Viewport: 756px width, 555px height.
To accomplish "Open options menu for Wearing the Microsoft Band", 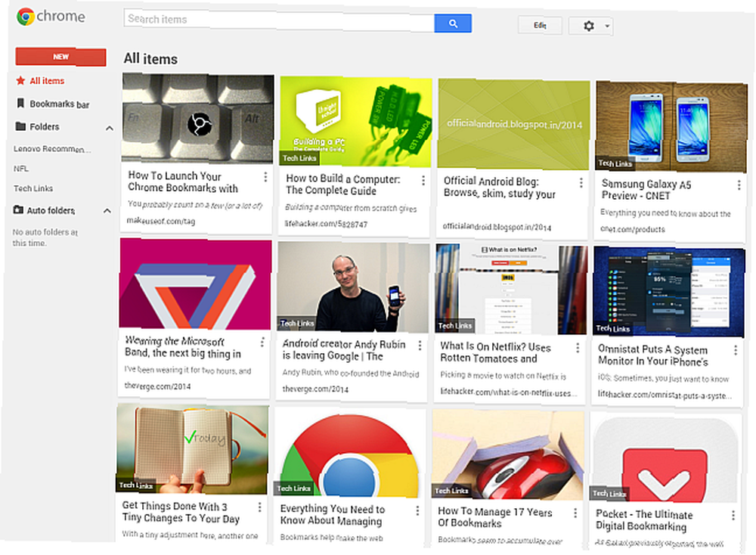I will pyautogui.click(x=262, y=343).
